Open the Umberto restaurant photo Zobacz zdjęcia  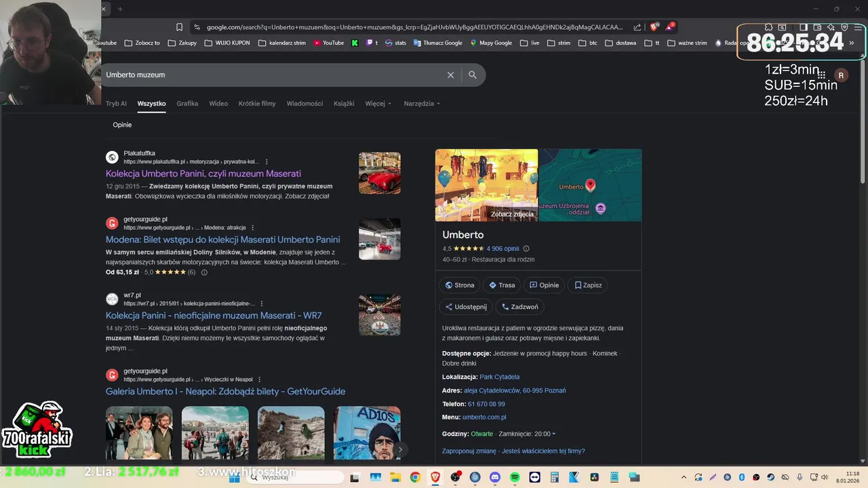[486, 185]
